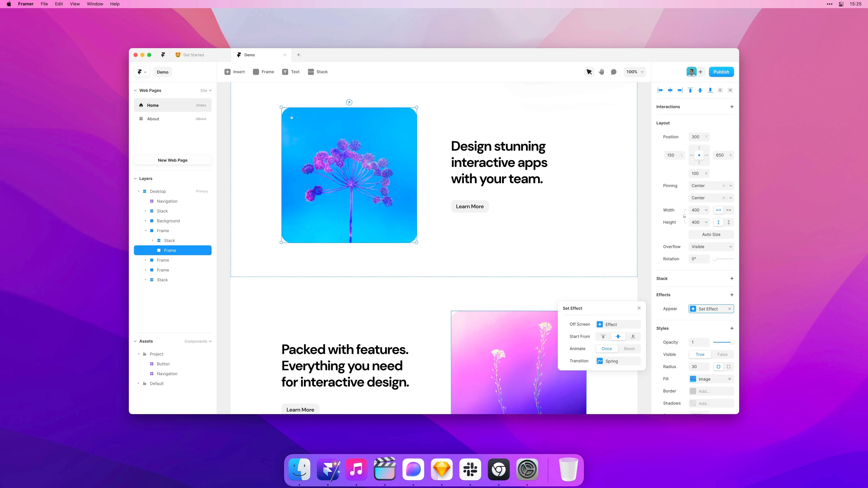
Task: Click the align left edges icon
Action: [x=660, y=90]
